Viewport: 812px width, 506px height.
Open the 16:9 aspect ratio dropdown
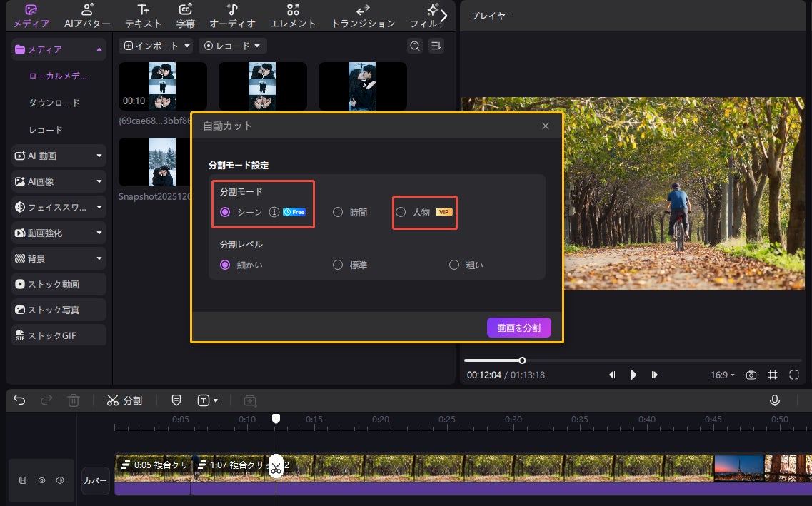[x=722, y=375]
